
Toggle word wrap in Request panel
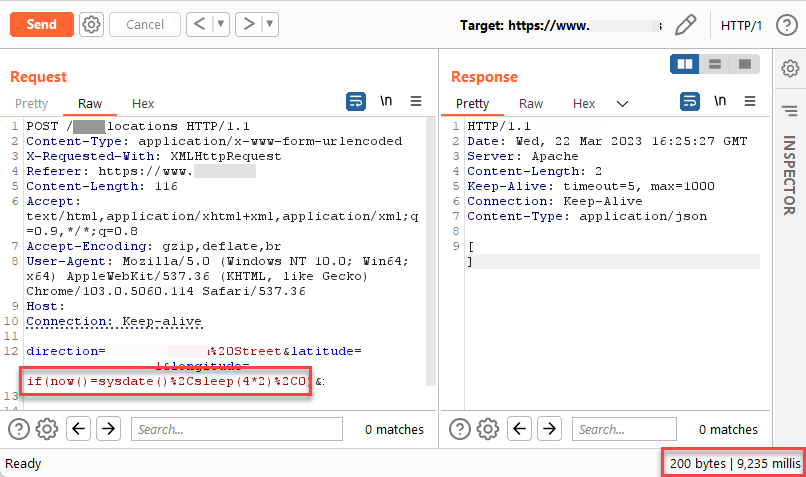click(x=356, y=101)
